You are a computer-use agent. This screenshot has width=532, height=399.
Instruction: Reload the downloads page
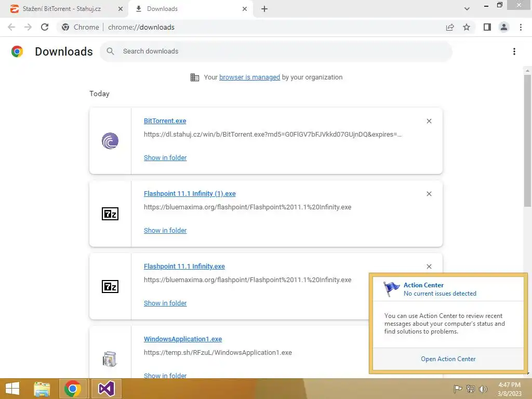coord(45,27)
